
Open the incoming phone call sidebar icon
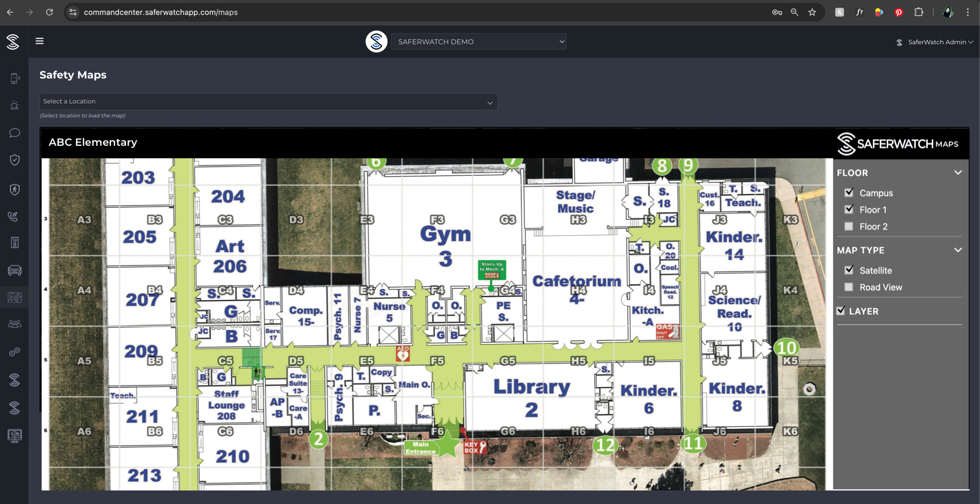click(15, 216)
